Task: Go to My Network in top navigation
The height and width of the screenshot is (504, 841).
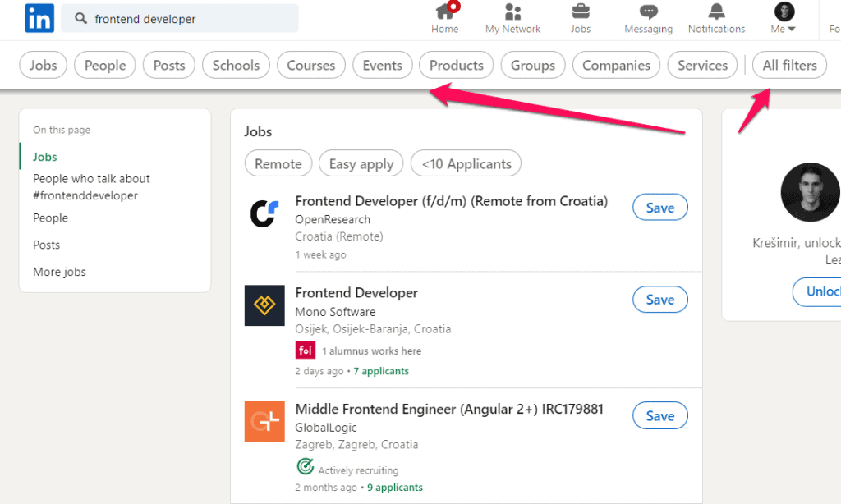Action: (x=512, y=19)
